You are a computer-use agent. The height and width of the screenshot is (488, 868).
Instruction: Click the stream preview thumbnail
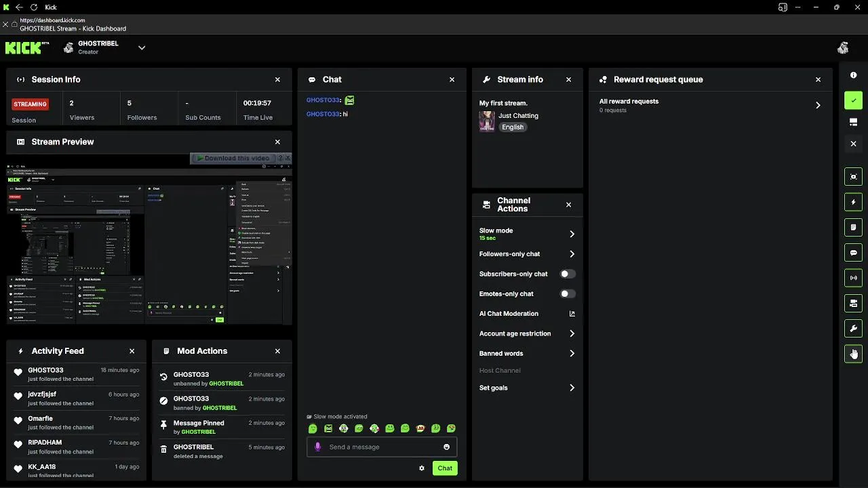tap(149, 243)
